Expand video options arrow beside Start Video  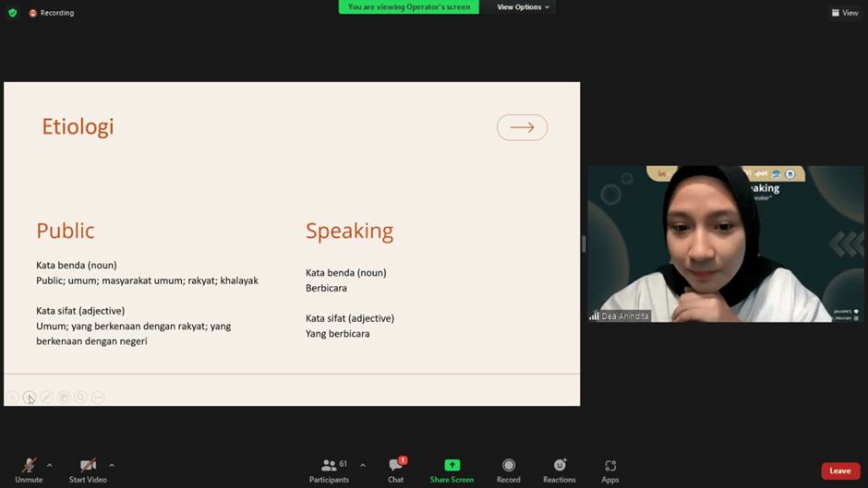coord(112,465)
